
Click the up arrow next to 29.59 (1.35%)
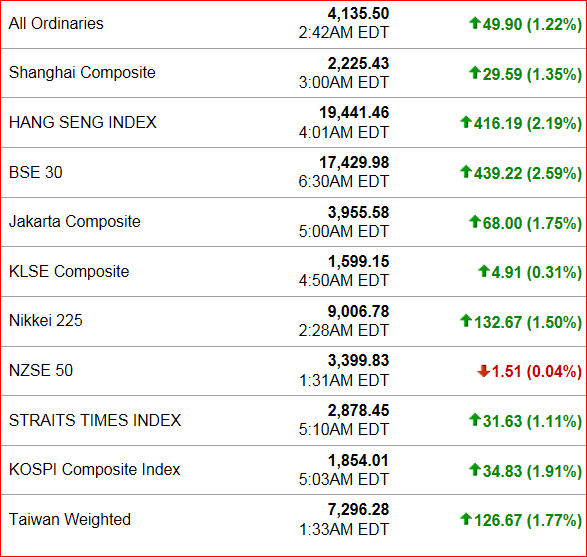475,72
